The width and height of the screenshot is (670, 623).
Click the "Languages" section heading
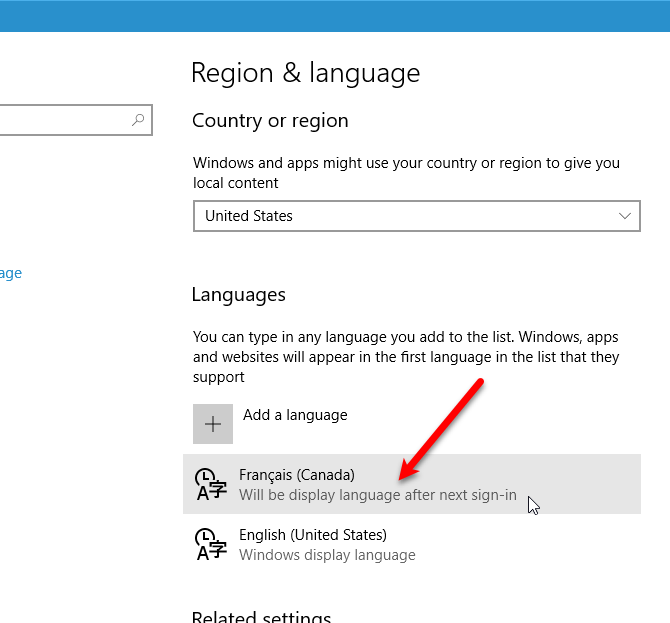coord(238,295)
